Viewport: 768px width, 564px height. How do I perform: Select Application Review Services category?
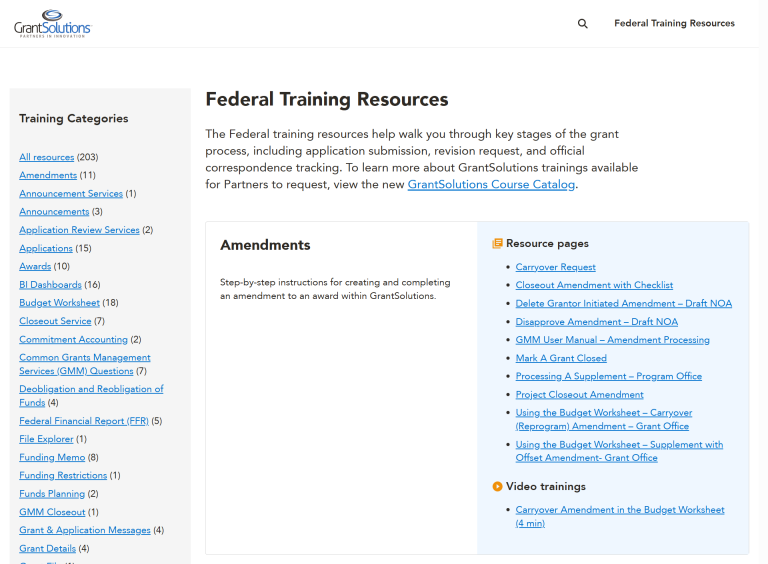click(79, 230)
